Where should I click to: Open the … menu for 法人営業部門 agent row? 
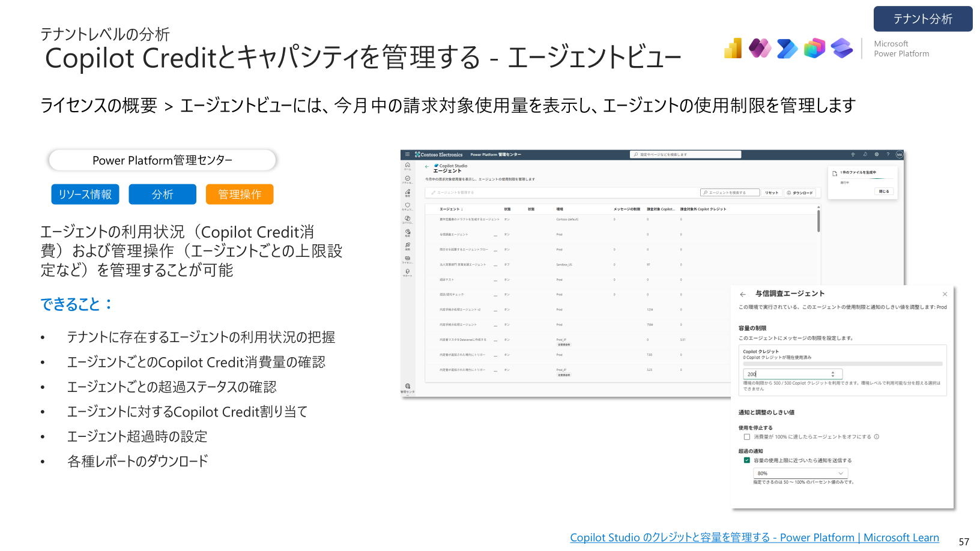495,265
